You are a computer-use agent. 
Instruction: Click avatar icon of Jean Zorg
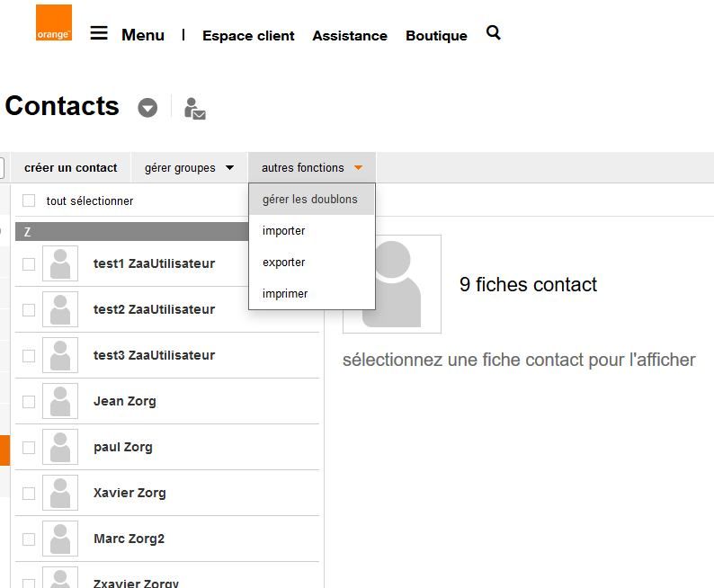(60, 401)
